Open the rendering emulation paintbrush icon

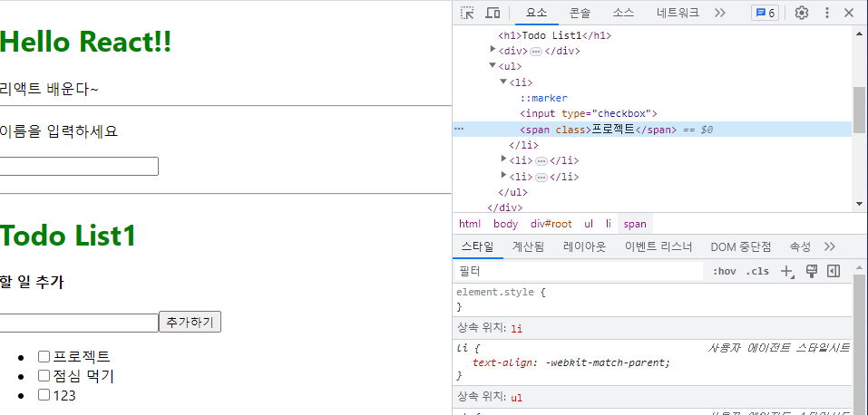coord(812,271)
